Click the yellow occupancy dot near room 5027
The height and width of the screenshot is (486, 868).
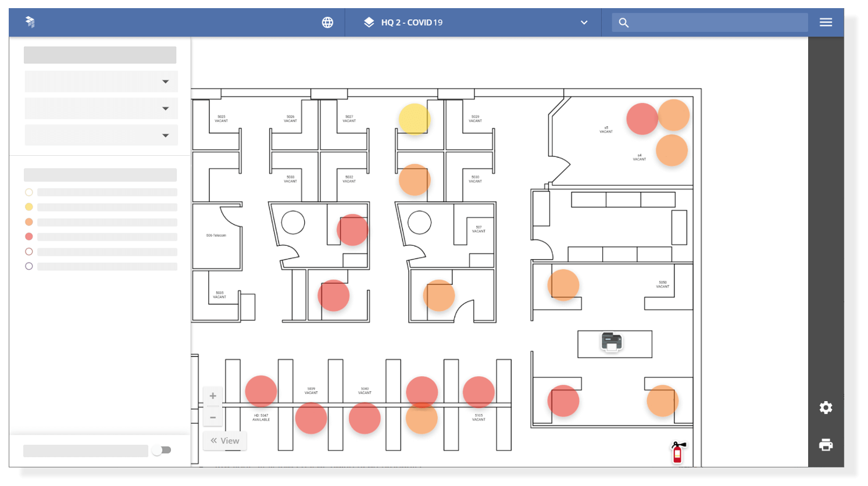click(x=415, y=119)
